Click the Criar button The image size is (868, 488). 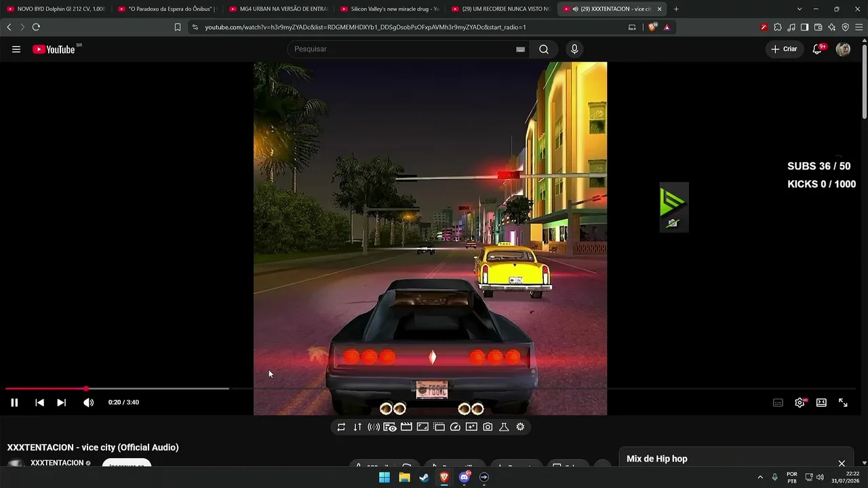click(785, 49)
